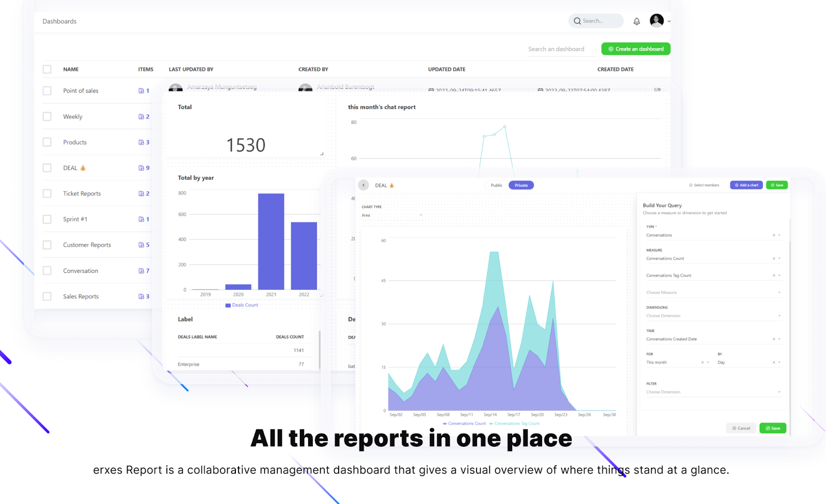Remove the Conversations Count measure

click(774, 258)
